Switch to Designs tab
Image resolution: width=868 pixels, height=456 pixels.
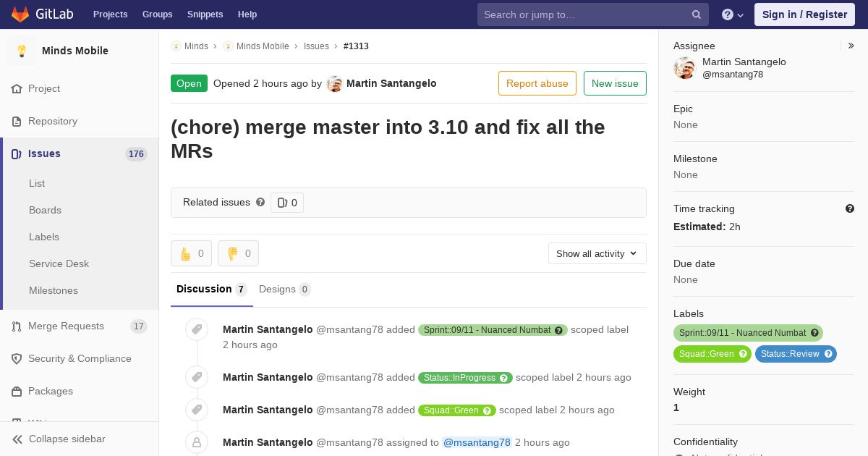point(285,290)
